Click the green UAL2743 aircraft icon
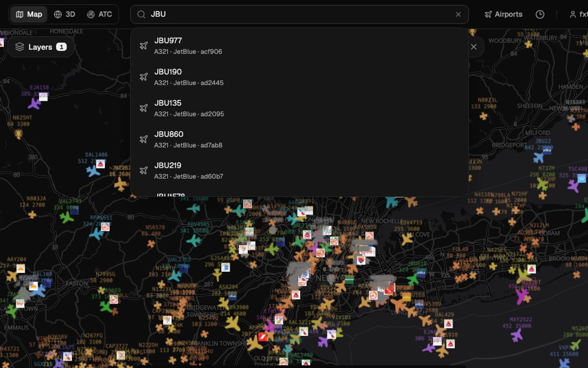This screenshot has height=368, width=588. coord(66,217)
